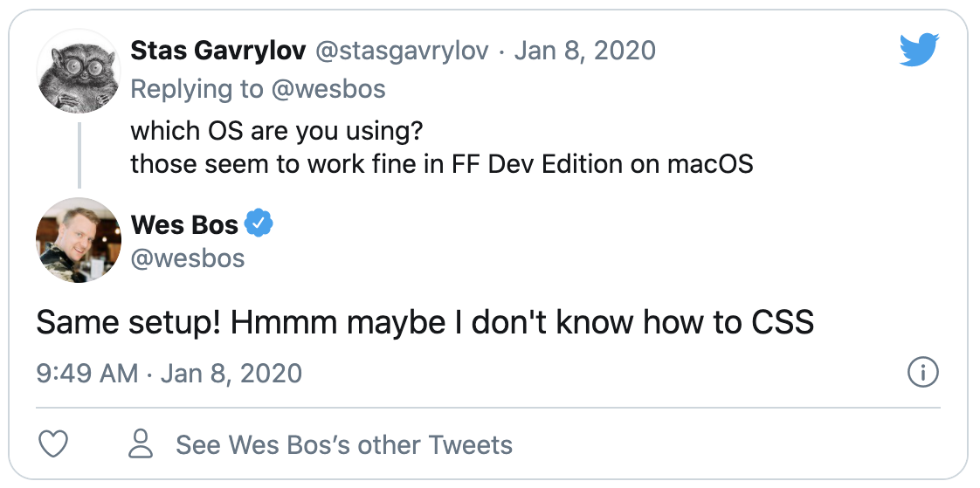
Task: Click the person silhouette icon
Action: 141,444
